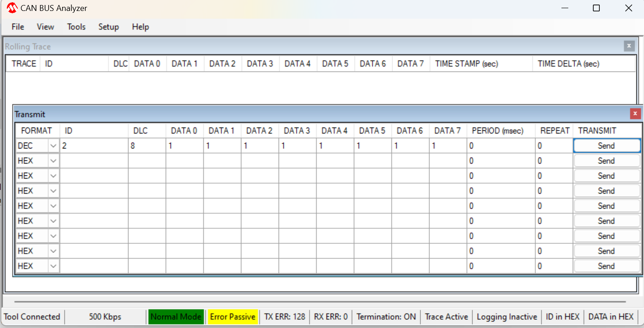Screen dimensions: 644x328
Task: Click the RX ERR: 0 status
Action: pos(331,317)
